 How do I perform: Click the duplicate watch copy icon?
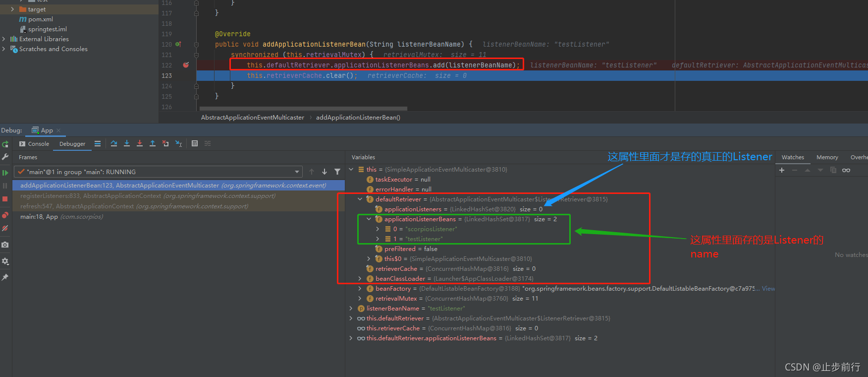coord(833,170)
